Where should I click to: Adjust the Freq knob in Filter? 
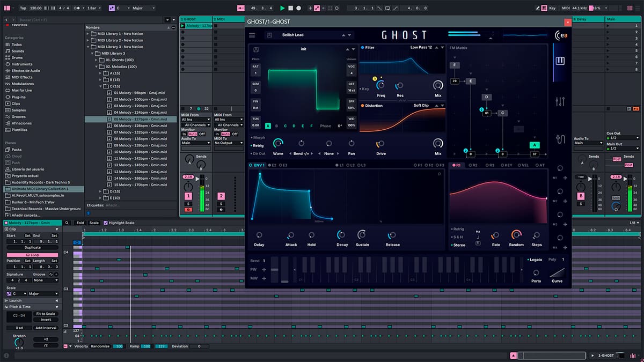click(381, 85)
